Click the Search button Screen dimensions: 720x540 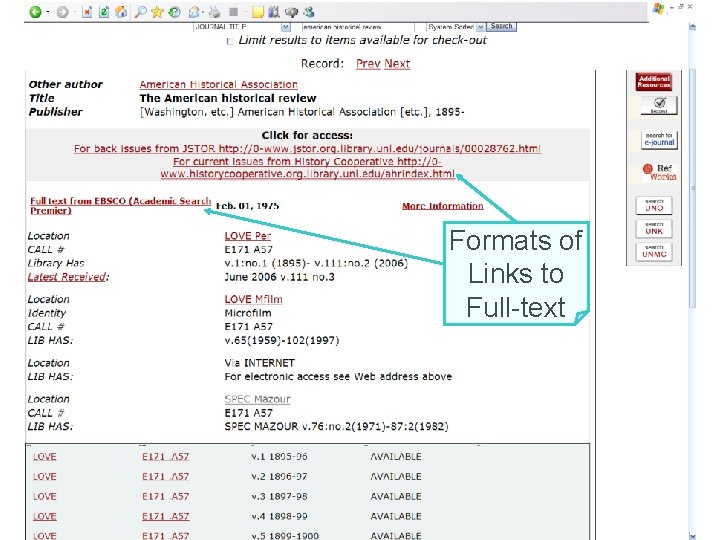tap(501, 26)
